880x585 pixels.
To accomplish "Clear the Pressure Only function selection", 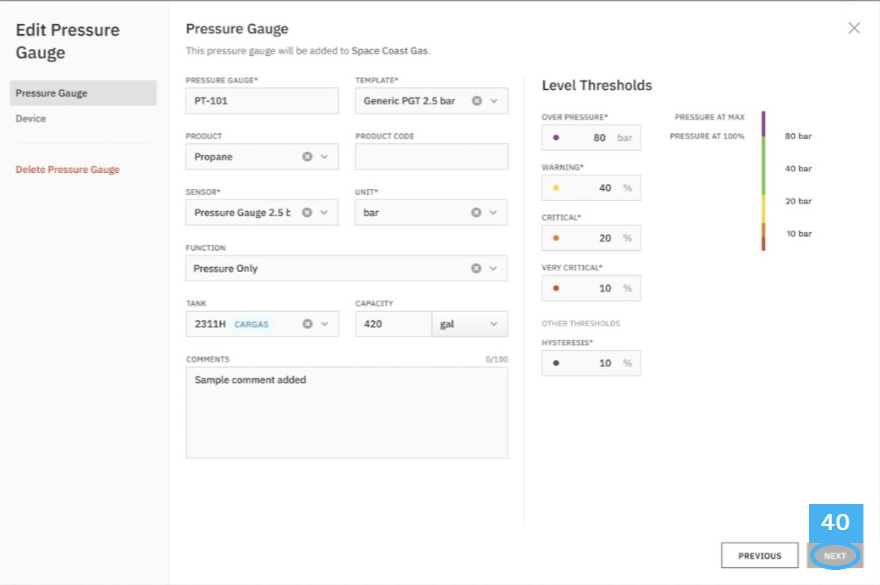I will coord(476,268).
